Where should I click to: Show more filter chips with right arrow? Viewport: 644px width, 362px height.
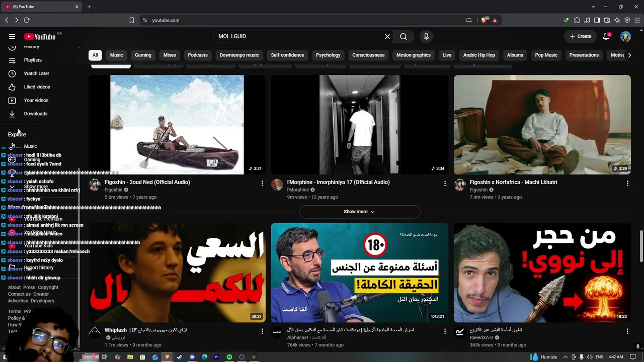(629, 55)
